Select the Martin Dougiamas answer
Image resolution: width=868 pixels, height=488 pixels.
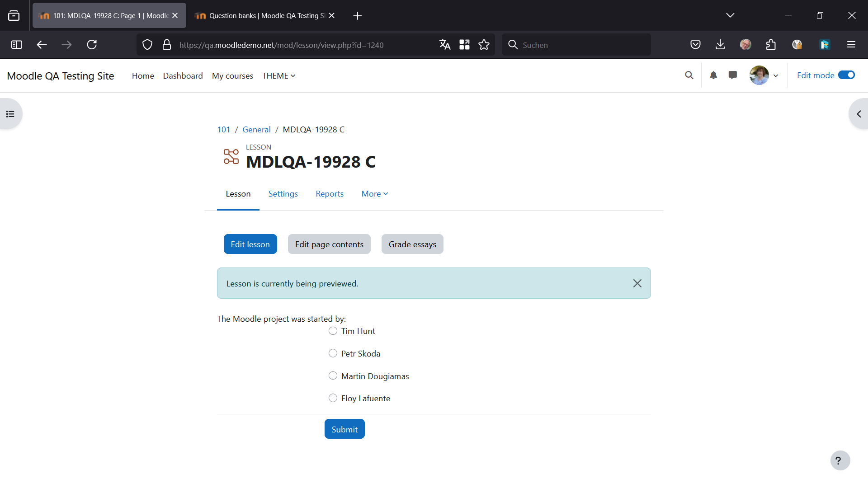click(333, 376)
